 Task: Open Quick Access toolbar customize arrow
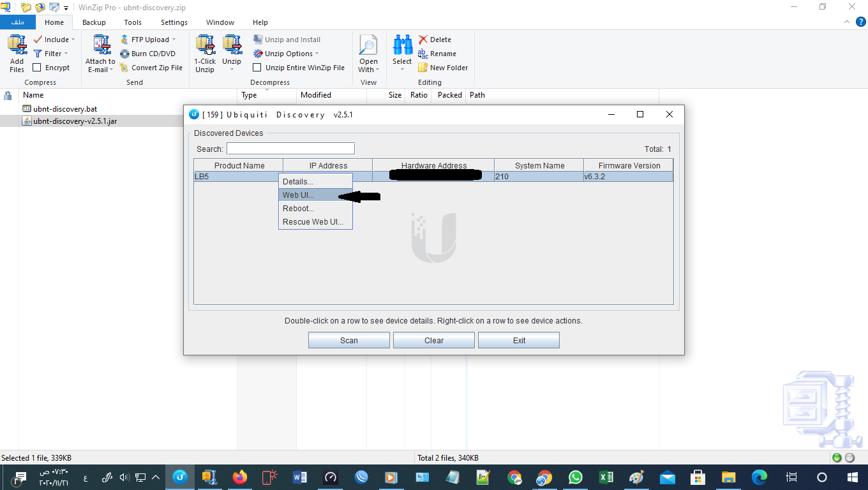[x=66, y=8]
